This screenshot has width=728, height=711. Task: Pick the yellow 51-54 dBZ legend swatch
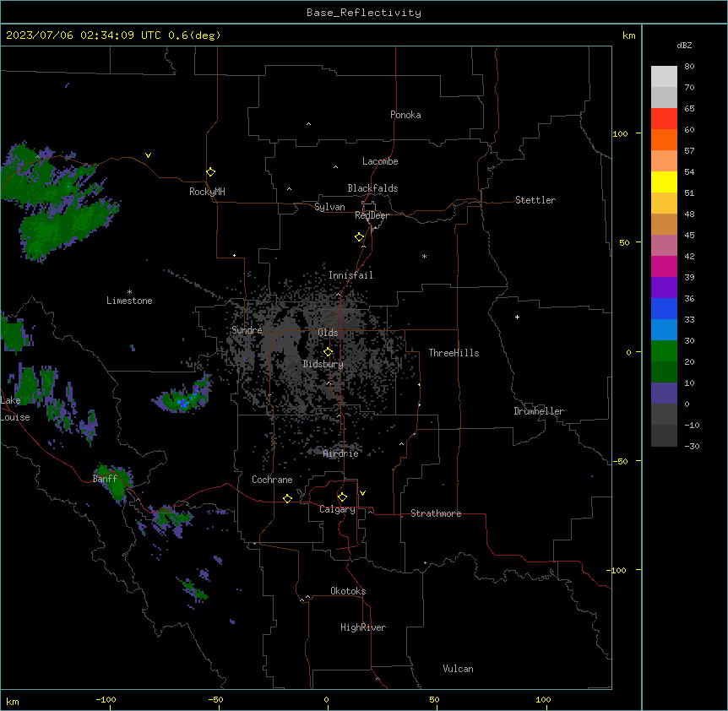coord(664,182)
